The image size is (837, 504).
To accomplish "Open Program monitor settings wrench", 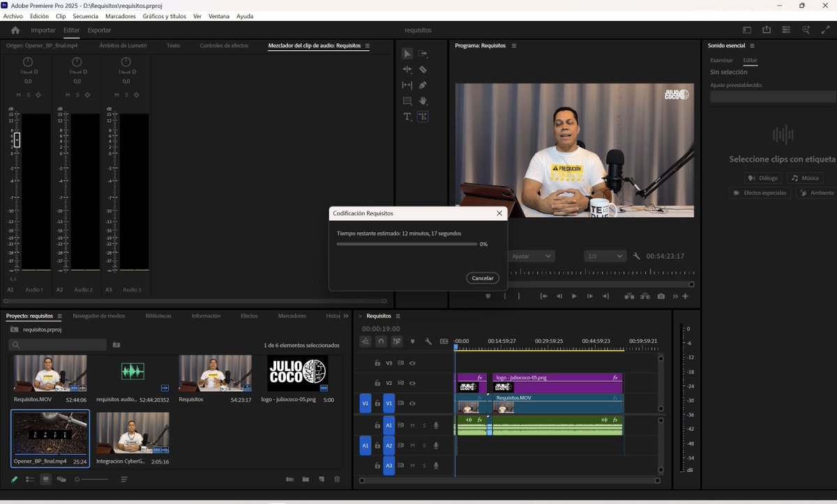I will pos(637,256).
